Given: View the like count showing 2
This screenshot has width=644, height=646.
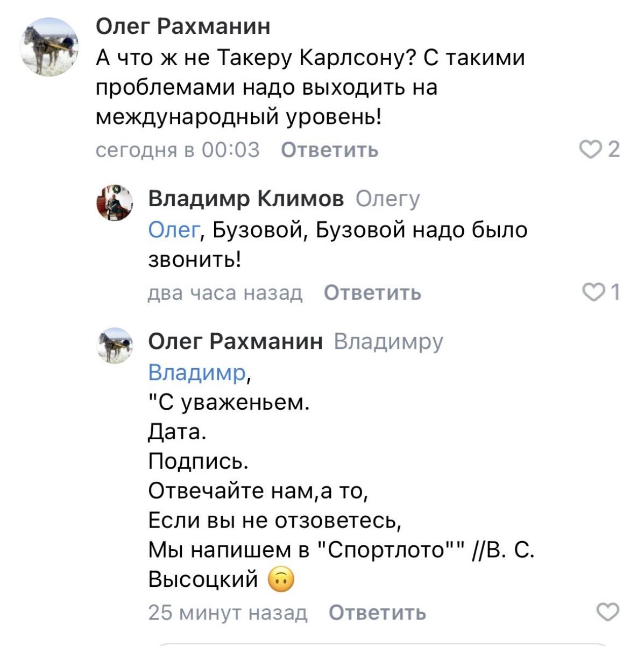Looking at the screenshot, I should 608,150.
